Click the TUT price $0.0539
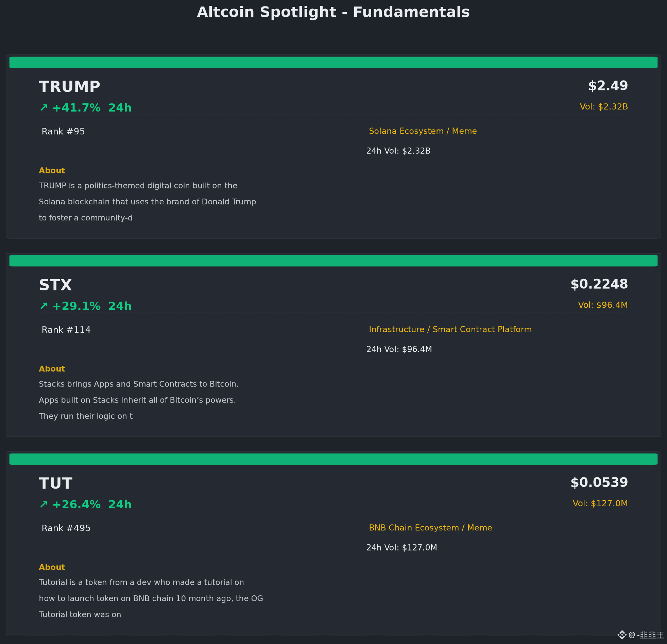Viewport: 667px width, 644px height. click(599, 482)
